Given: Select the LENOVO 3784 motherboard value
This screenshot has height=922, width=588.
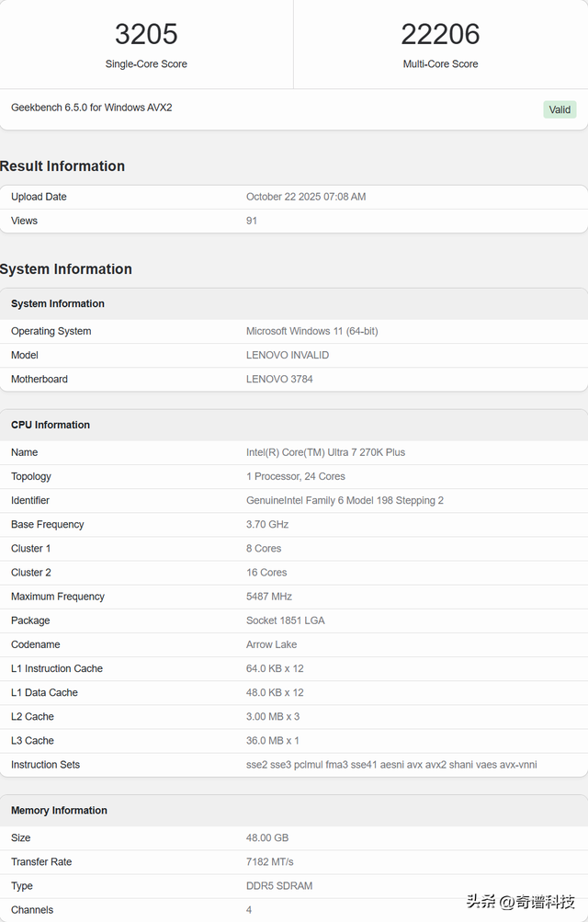Looking at the screenshot, I should (279, 380).
